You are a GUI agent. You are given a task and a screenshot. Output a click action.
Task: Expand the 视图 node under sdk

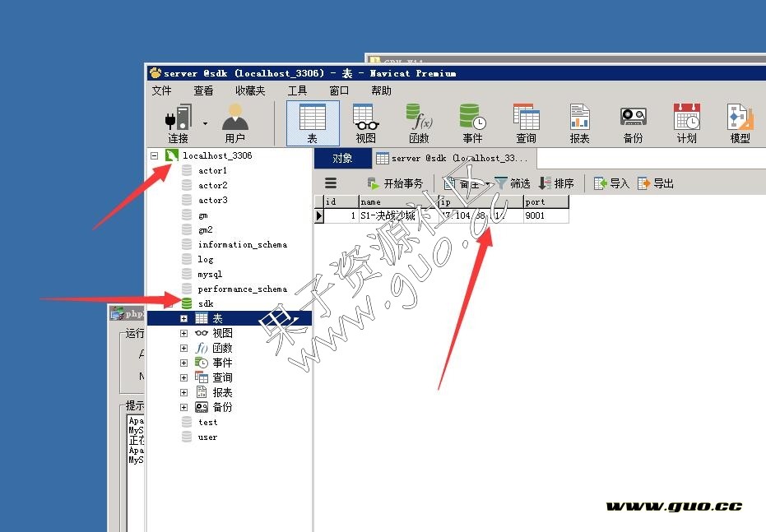pyautogui.click(x=184, y=334)
